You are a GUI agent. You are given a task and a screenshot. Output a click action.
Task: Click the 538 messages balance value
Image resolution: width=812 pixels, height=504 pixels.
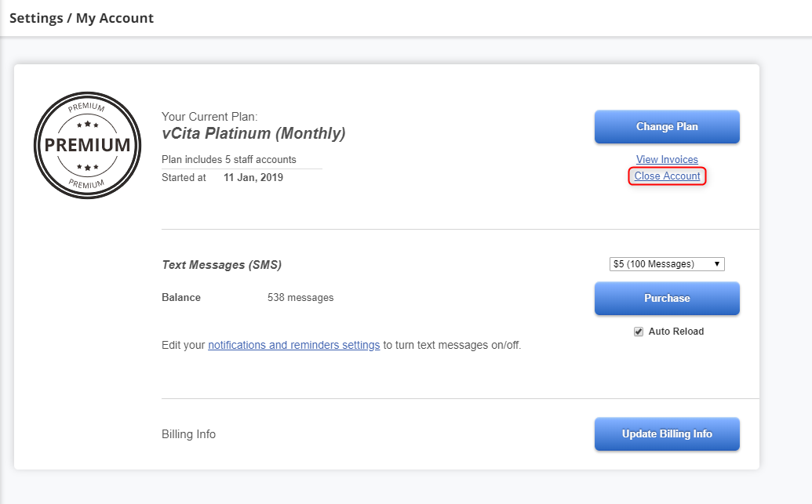pyautogui.click(x=300, y=298)
